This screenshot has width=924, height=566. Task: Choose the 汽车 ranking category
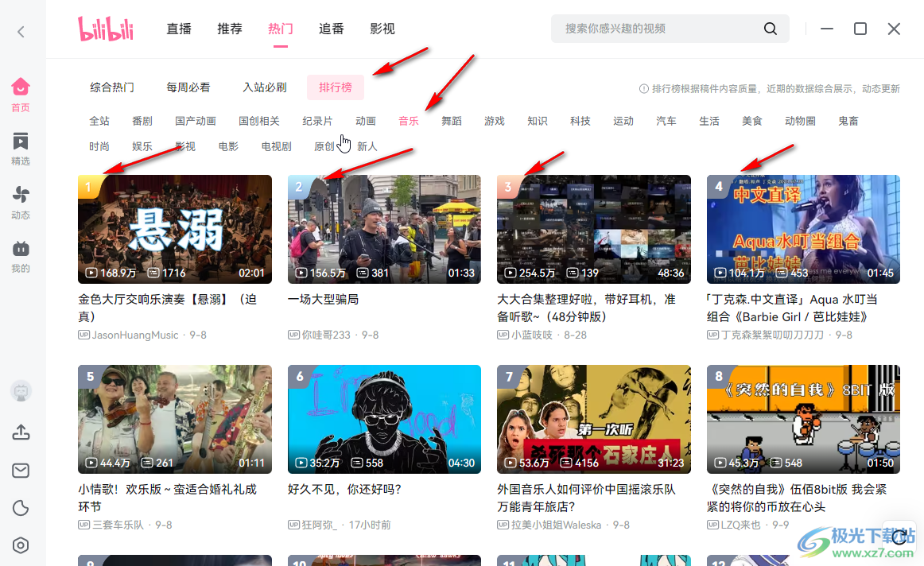pyautogui.click(x=666, y=121)
